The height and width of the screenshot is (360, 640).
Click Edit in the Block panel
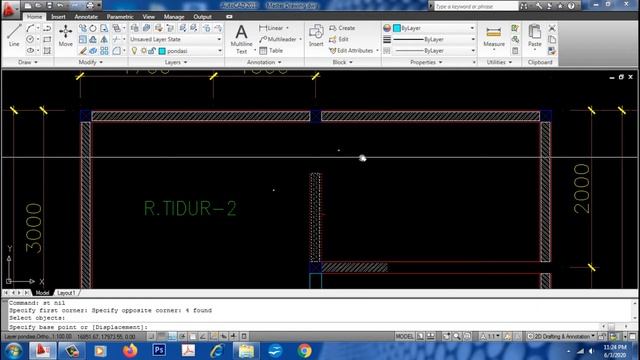(x=339, y=39)
